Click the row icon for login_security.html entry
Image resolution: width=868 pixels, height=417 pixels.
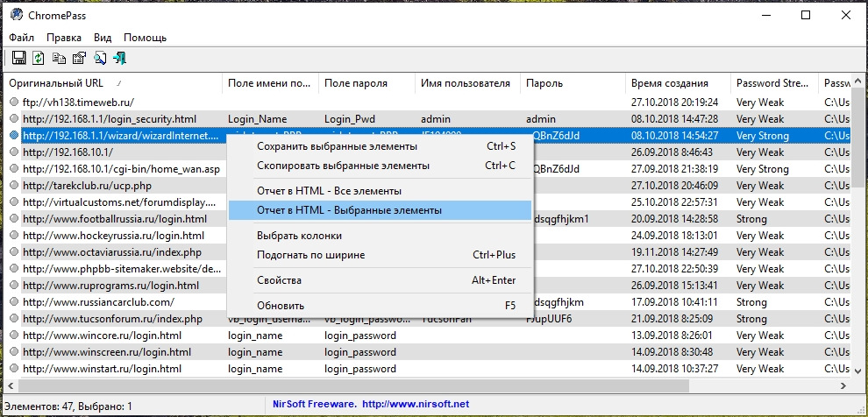14,119
